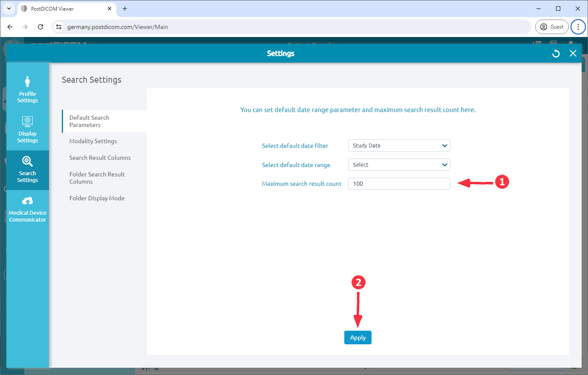Apply the search settings changes
Screen dimensions: 588x375
click(357, 337)
